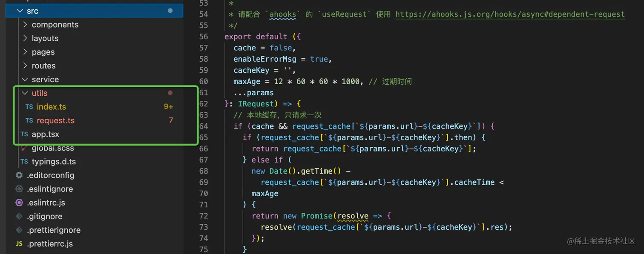Click TS icon beside index.ts
The width and height of the screenshot is (644, 254).
pos(29,107)
